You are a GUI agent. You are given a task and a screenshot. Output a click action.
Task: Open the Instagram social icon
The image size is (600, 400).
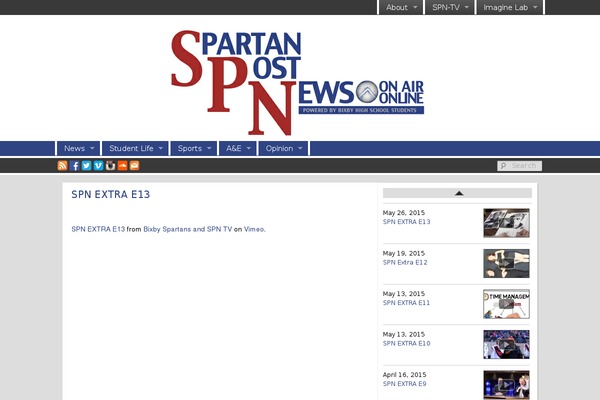pos(110,165)
